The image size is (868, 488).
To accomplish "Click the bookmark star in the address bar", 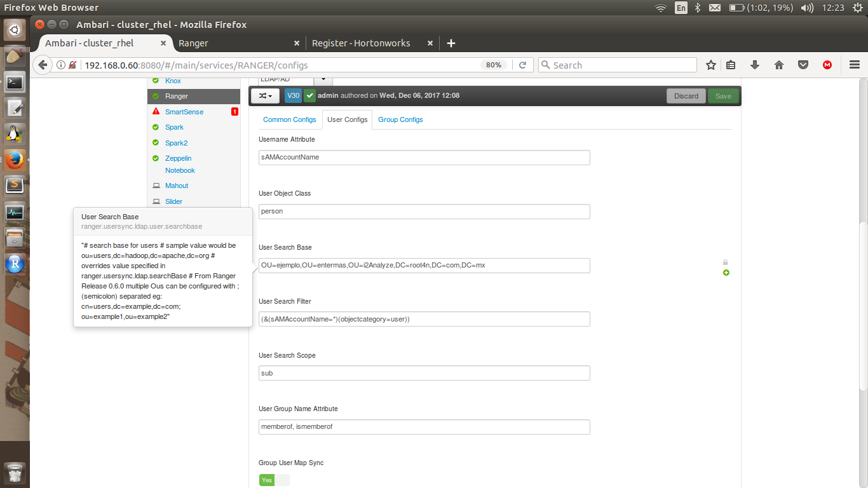I will (710, 64).
